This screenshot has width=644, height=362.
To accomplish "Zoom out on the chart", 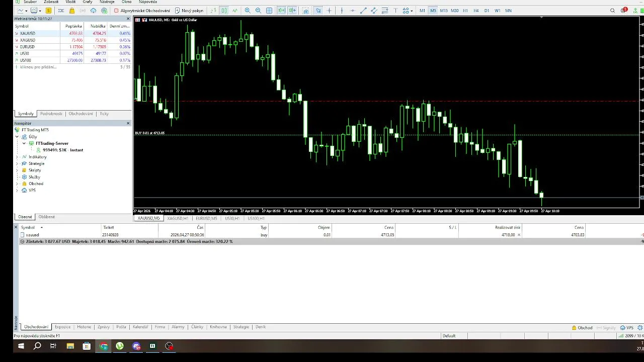I will pyautogui.click(x=258, y=11).
